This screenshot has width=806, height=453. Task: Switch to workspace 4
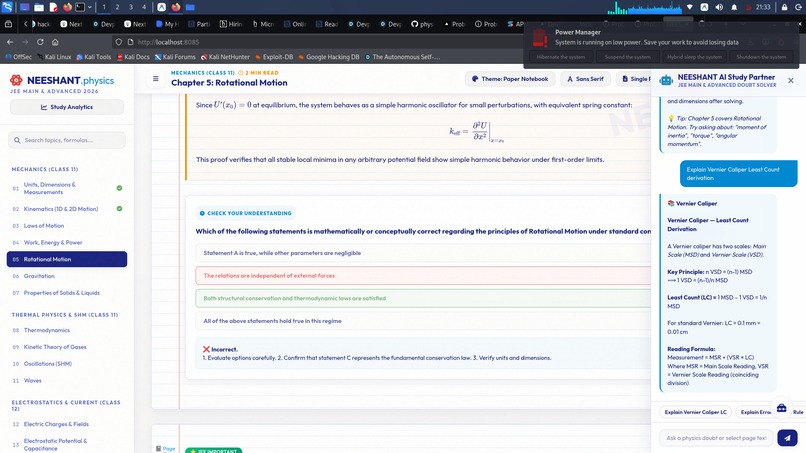144,7
